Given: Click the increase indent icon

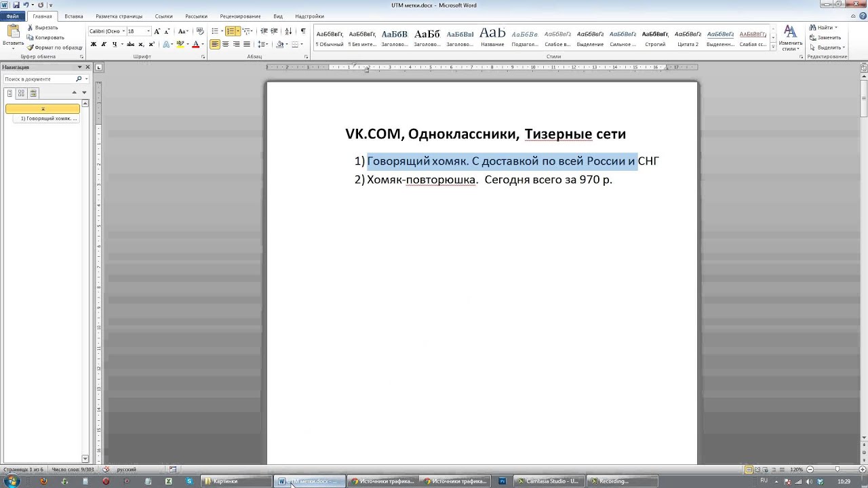Looking at the screenshot, I should coord(274,31).
